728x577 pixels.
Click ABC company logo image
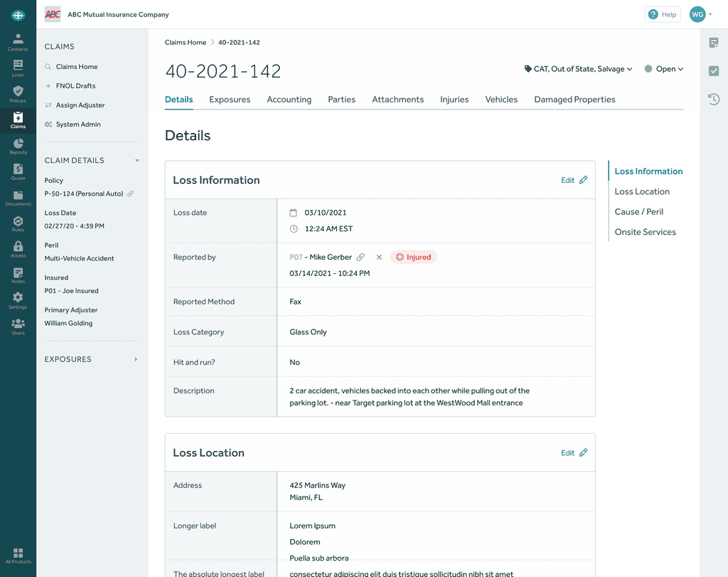click(x=53, y=14)
